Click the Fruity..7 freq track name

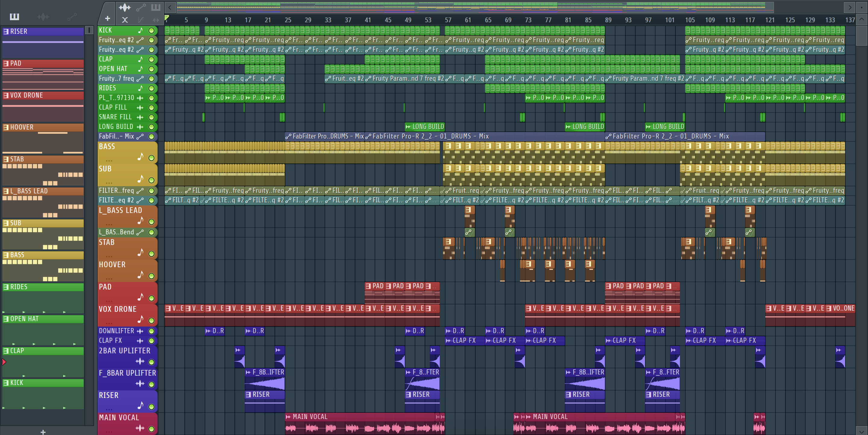[116, 78]
